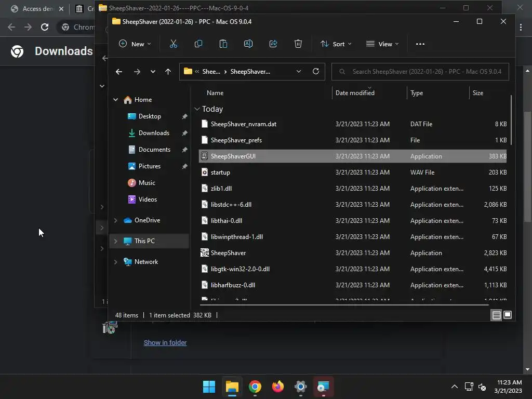Screen dimensions: 532x399
Task: Click the Chrome page vertical scrollbar
Action: coord(527,166)
